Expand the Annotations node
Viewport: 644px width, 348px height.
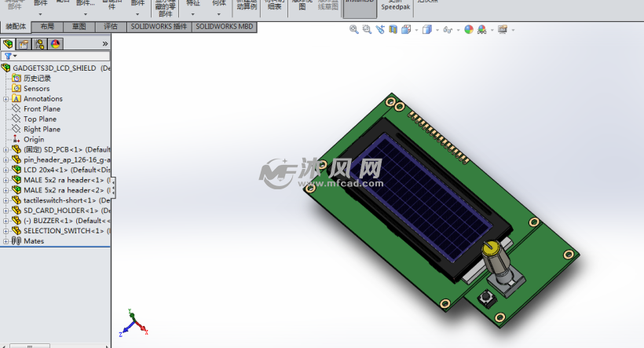pyautogui.click(x=5, y=99)
